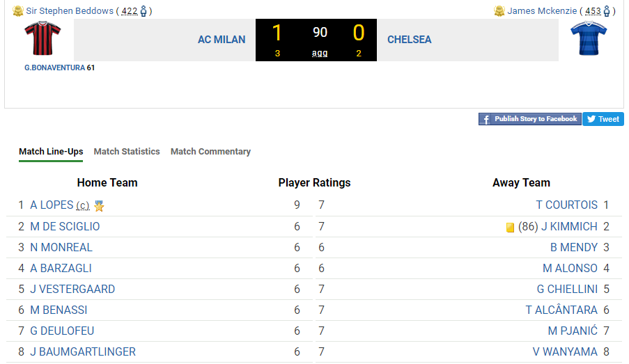Select the Match Line-Ups tab
Screen dimensions: 629x364
click(x=51, y=151)
